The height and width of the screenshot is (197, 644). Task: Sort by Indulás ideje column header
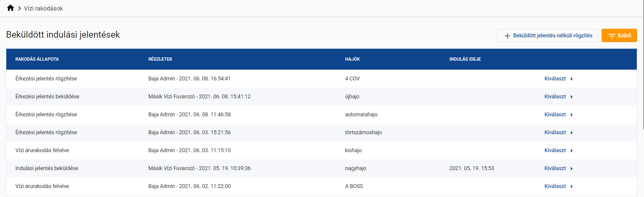[x=465, y=59]
